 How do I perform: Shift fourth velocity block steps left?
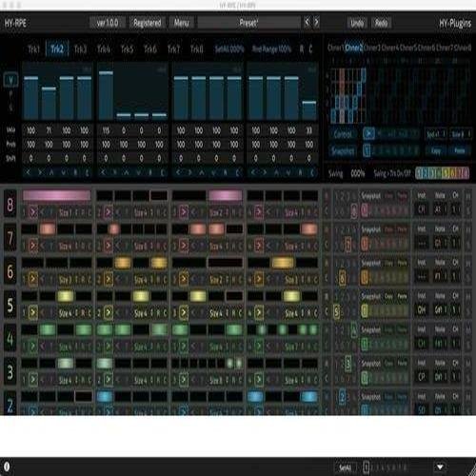click(x=253, y=172)
